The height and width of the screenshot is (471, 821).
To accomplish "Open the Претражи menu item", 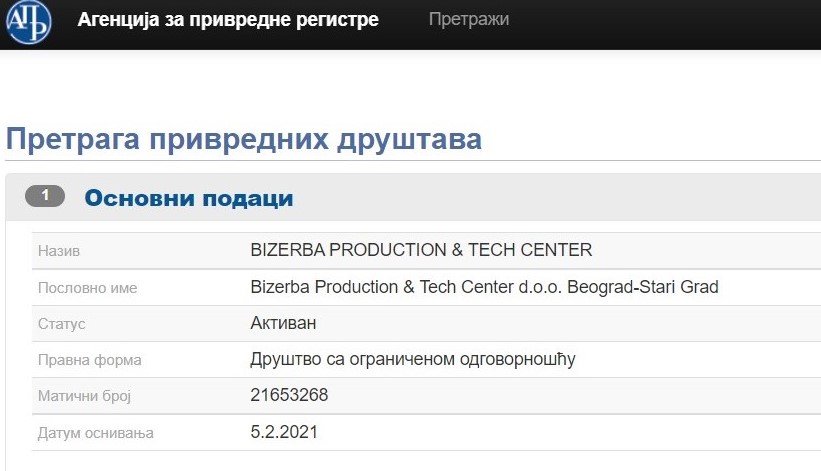I will coord(469,19).
